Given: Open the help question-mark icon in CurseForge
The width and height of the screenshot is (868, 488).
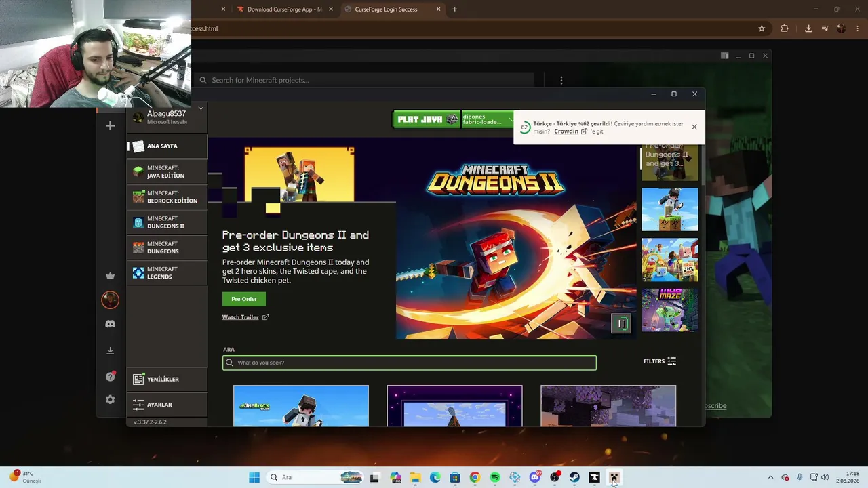Looking at the screenshot, I should point(111,376).
